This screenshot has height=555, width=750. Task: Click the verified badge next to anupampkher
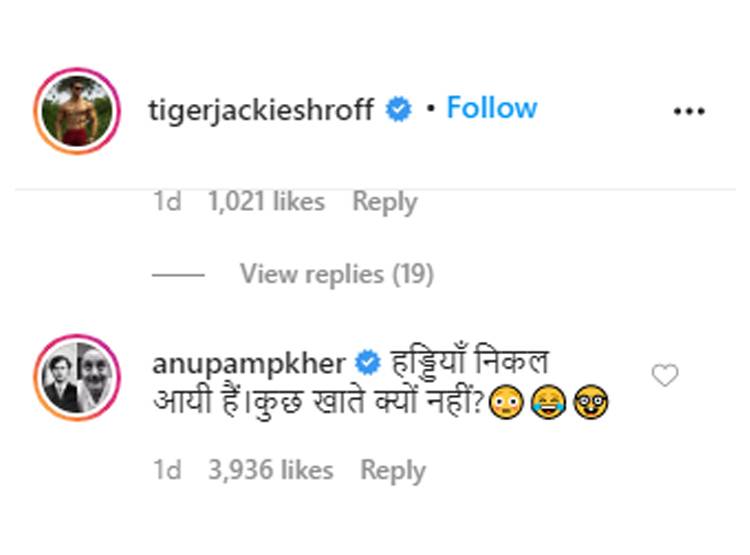coord(367,363)
